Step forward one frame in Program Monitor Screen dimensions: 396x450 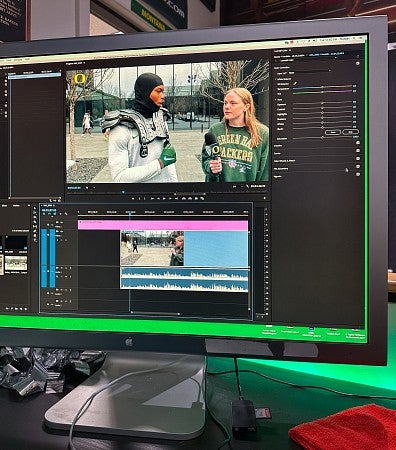[x=170, y=199]
